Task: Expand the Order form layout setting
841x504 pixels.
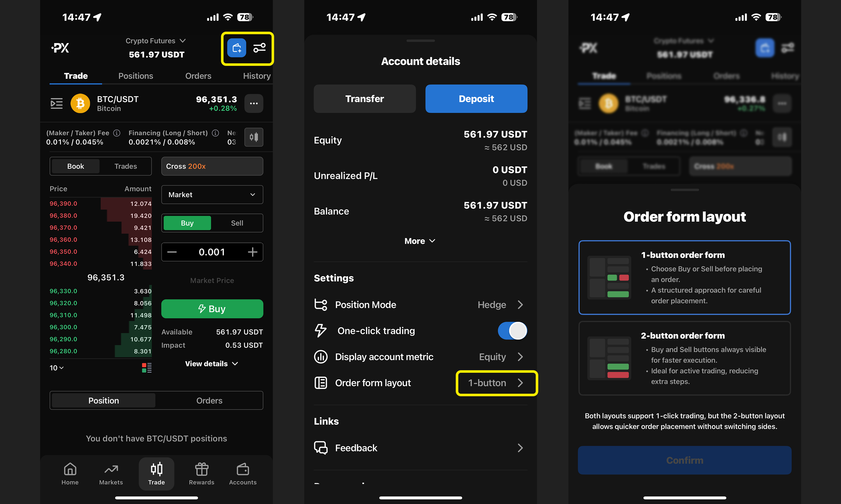Action: tap(495, 382)
